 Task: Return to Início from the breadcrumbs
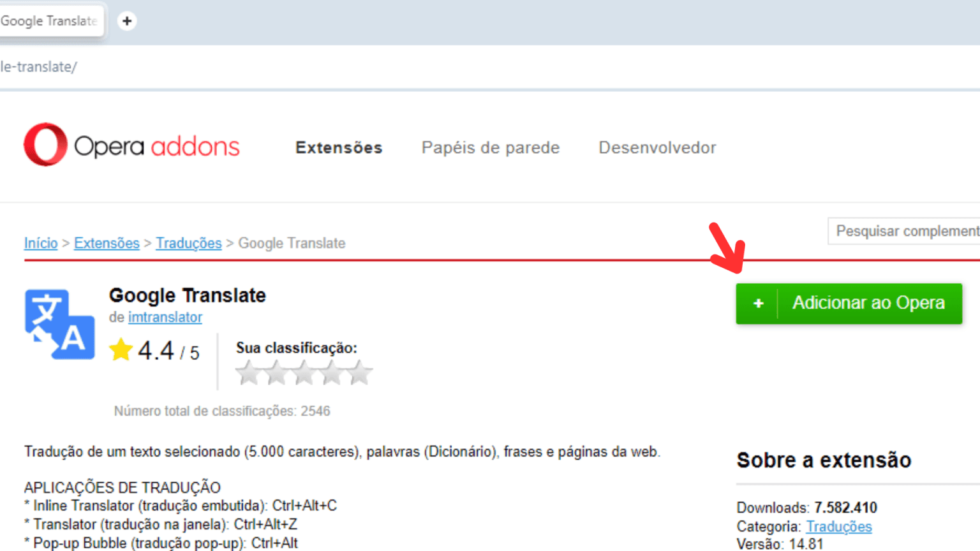pos(40,243)
